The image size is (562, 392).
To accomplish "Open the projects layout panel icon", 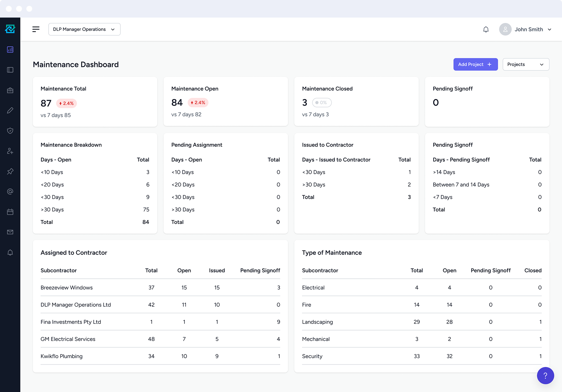I will [x=10, y=69].
